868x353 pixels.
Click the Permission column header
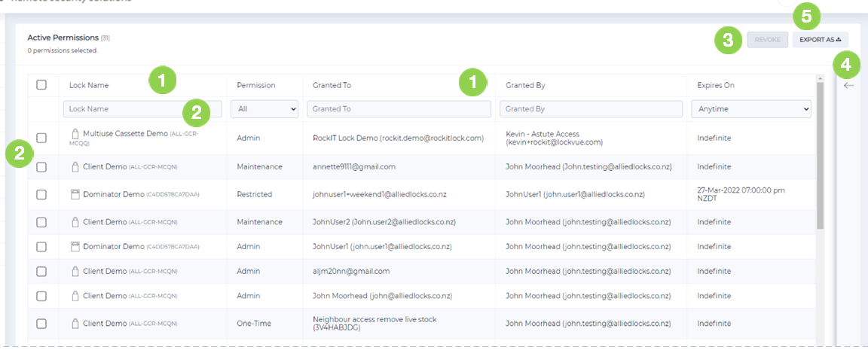(x=256, y=85)
